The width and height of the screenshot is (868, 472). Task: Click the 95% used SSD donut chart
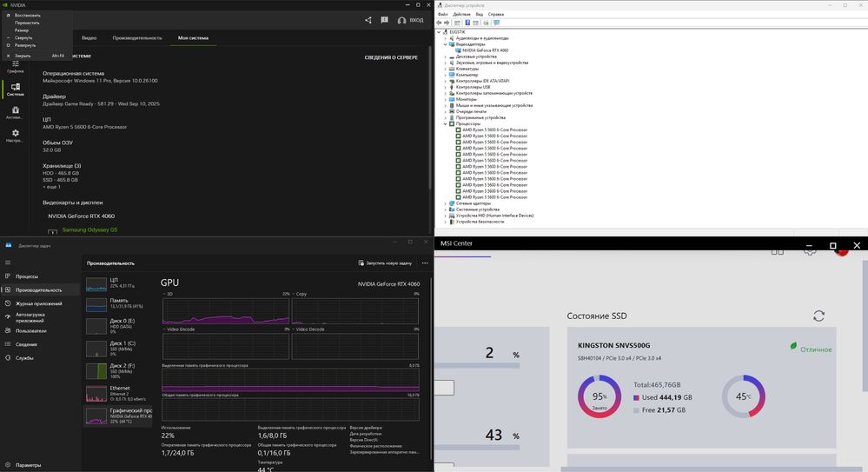pos(600,396)
